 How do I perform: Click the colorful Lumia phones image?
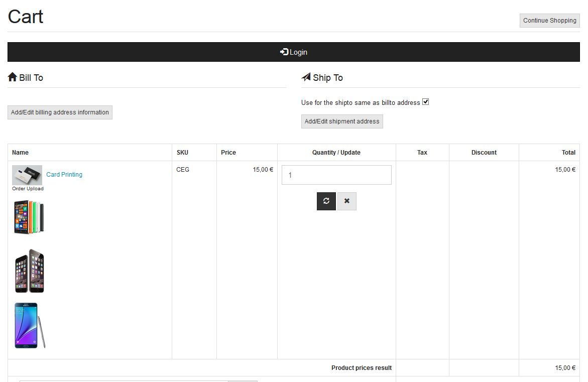click(29, 217)
